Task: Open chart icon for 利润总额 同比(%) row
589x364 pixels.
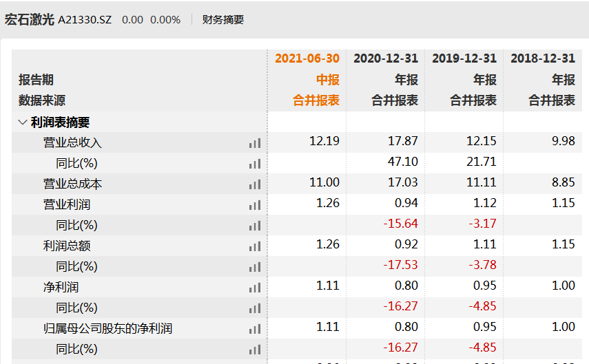Action: pos(255,267)
